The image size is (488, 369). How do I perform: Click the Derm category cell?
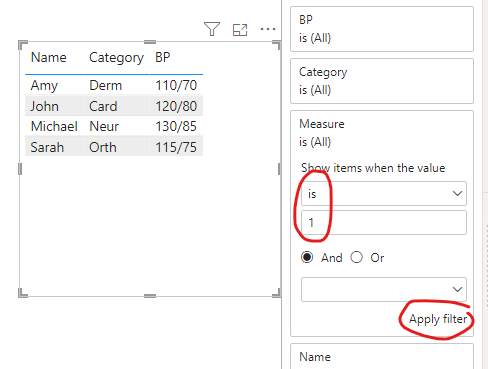pos(105,85)
